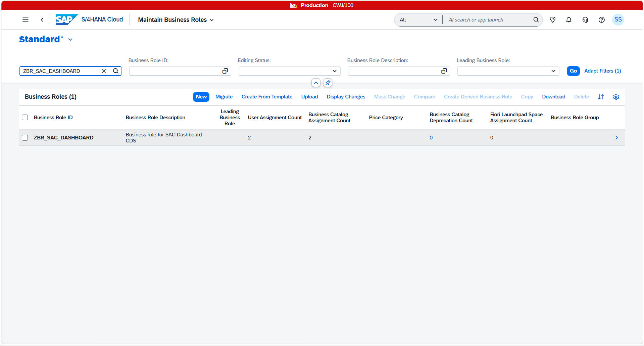Navigate into ZBR_SAC_DASHBOARD row arrow
The height and width of the screenshot is (346, 644).
(616, 138)
